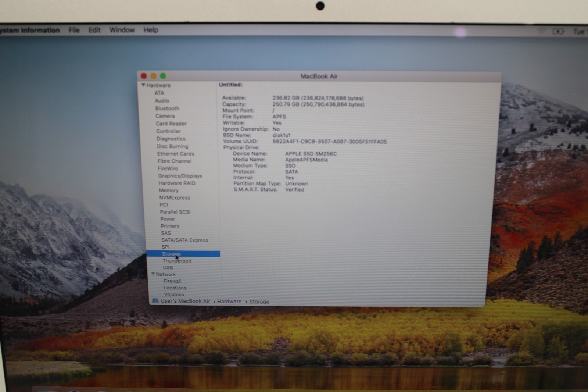Image resolution: width=588 pixels, height=392 pixels.
Task: Select Parallel SCSI in the sidebar
Action: point(175,212)
